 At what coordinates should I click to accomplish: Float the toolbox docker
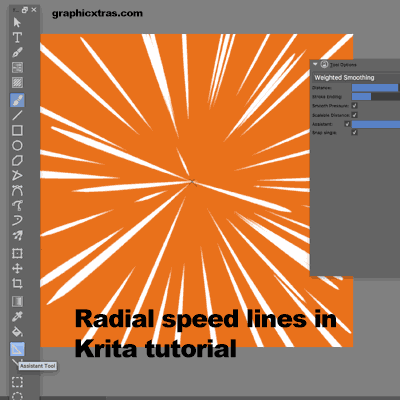tap(25, 10)
